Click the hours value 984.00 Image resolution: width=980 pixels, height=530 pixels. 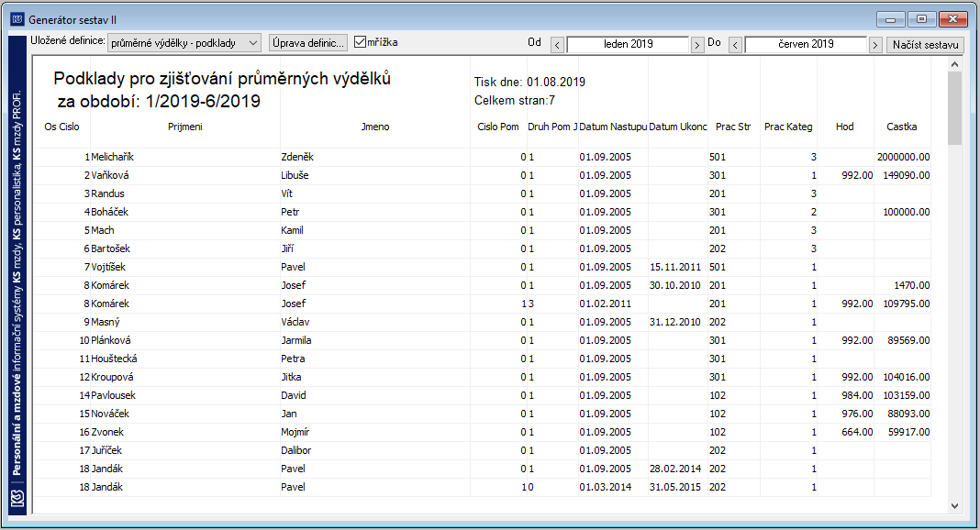[857, 395]
